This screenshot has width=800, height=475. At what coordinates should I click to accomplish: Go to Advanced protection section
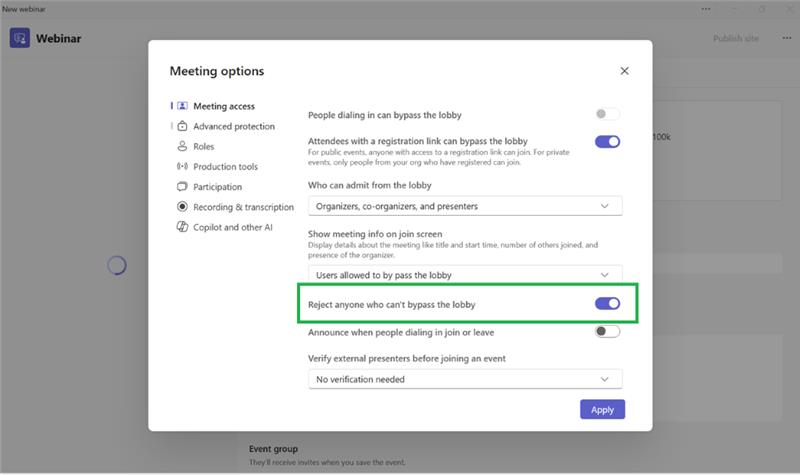234,126
